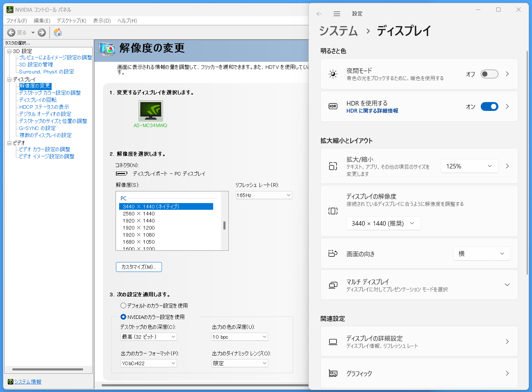Open HDR に関する詳細情報 link
Viewport: 532px width, 392px height.
(x=372, y=111)
